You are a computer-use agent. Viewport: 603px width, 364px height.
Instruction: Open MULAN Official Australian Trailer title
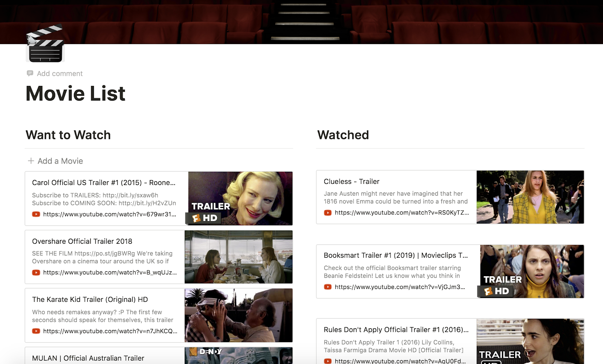(x=88, y=358)
